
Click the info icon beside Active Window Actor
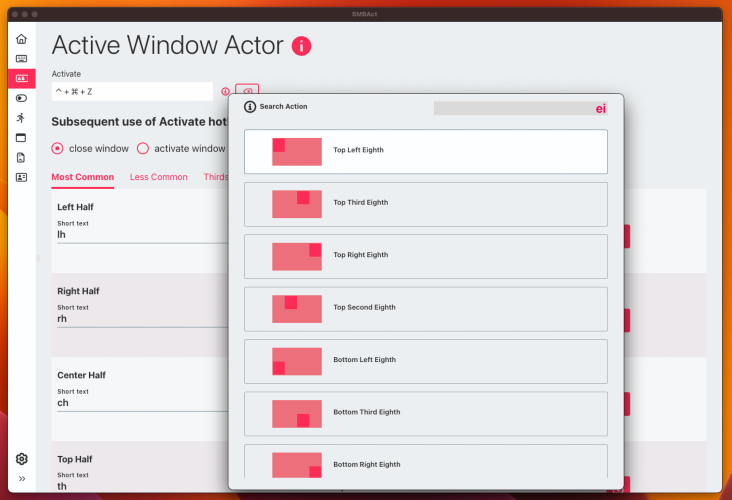coord(301,46)
